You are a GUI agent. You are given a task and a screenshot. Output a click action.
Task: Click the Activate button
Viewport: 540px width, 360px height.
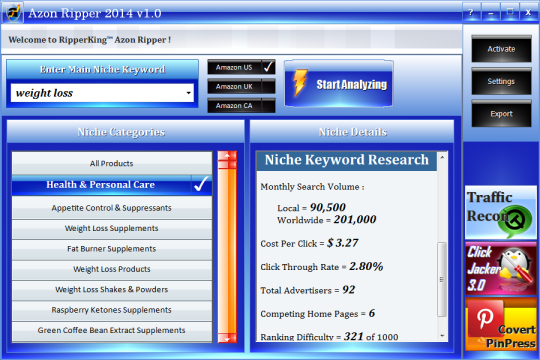(x=501, y=49)
